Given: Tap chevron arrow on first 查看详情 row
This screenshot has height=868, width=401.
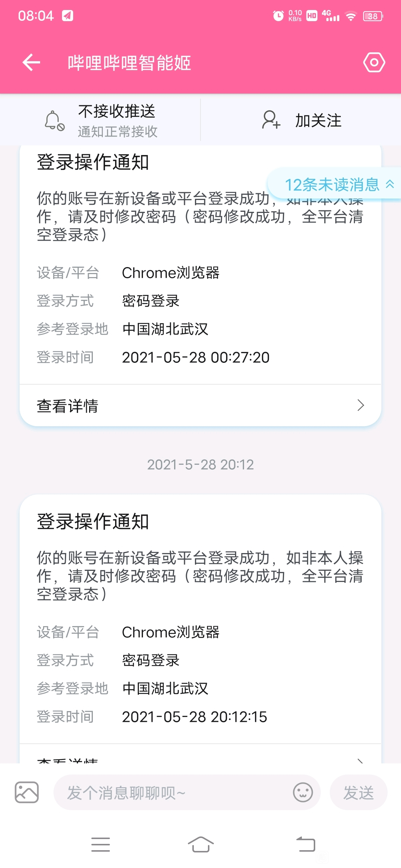Looking at the screenshot, I should 361,405.
